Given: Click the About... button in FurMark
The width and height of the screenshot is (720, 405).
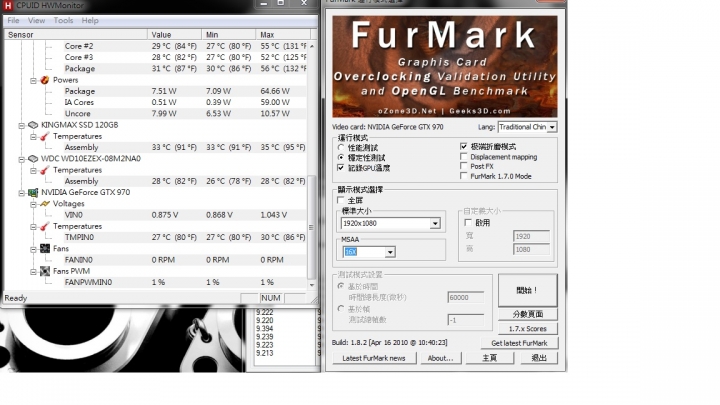Looking at the screenshot, I should 440,358.
